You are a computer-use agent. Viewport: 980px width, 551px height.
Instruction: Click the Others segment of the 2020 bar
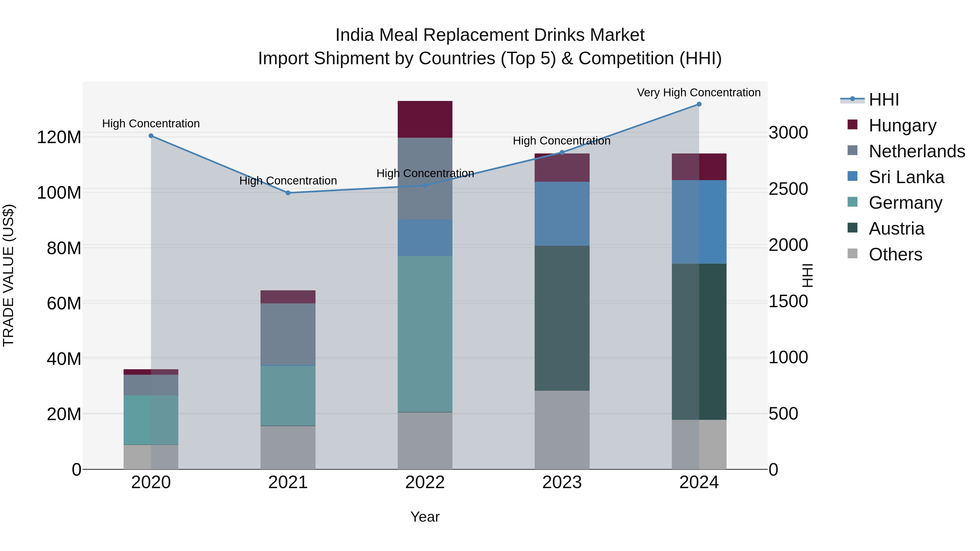pyautogui.click(x=151, y=457)
